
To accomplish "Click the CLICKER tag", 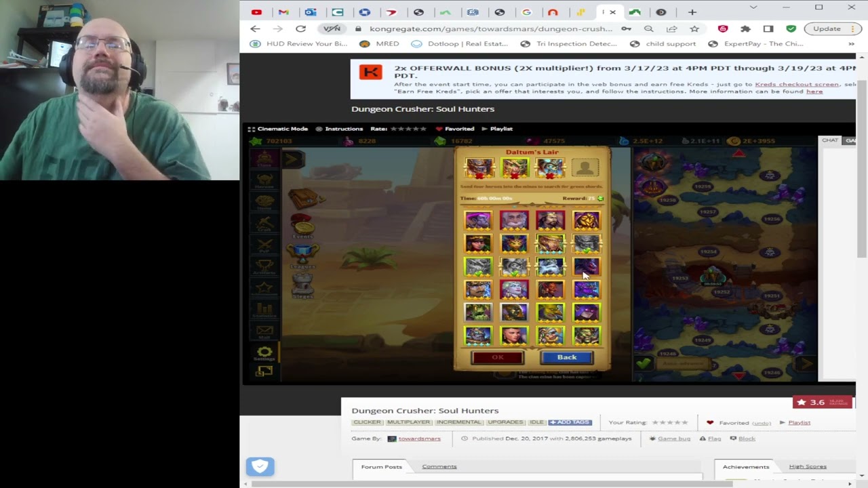I will coord(367,422).
